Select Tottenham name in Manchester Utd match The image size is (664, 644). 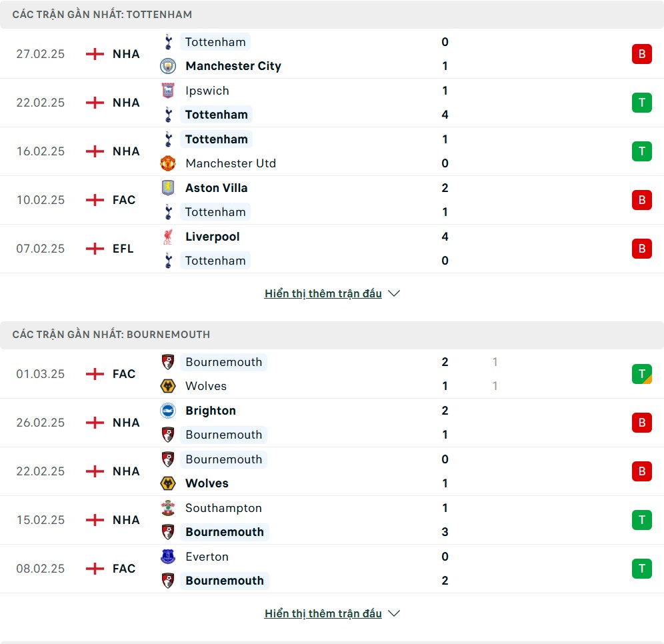point(217,139)
